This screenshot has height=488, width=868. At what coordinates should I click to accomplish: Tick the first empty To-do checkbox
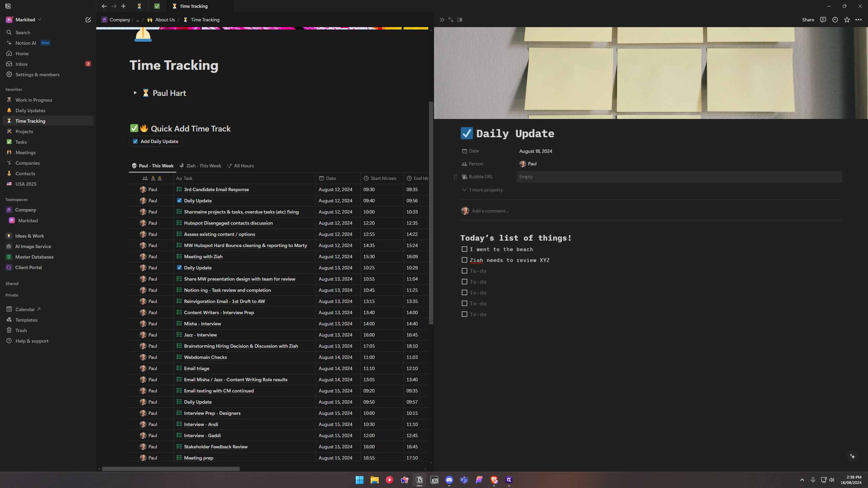coord(465,271)
